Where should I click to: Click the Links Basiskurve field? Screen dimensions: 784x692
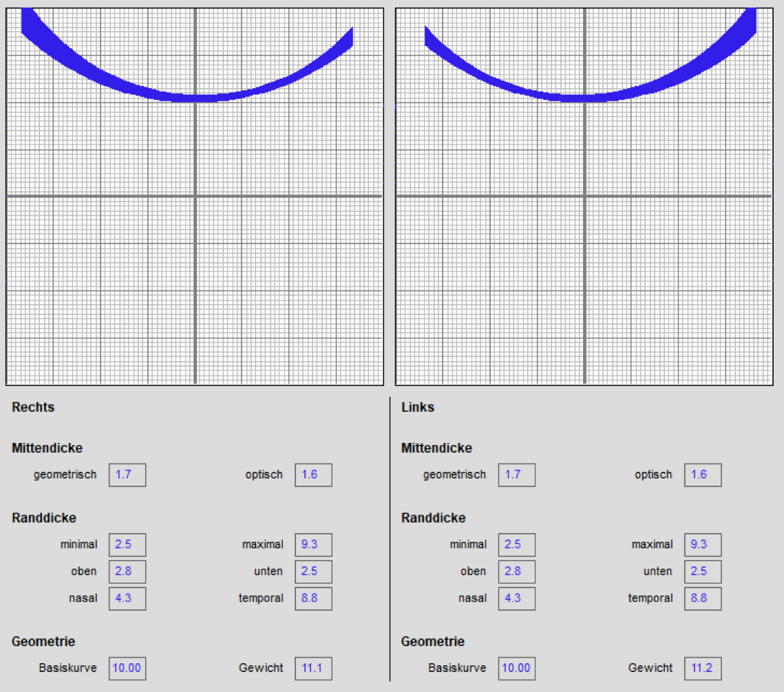pyautogui.click(x=516, y=668)
